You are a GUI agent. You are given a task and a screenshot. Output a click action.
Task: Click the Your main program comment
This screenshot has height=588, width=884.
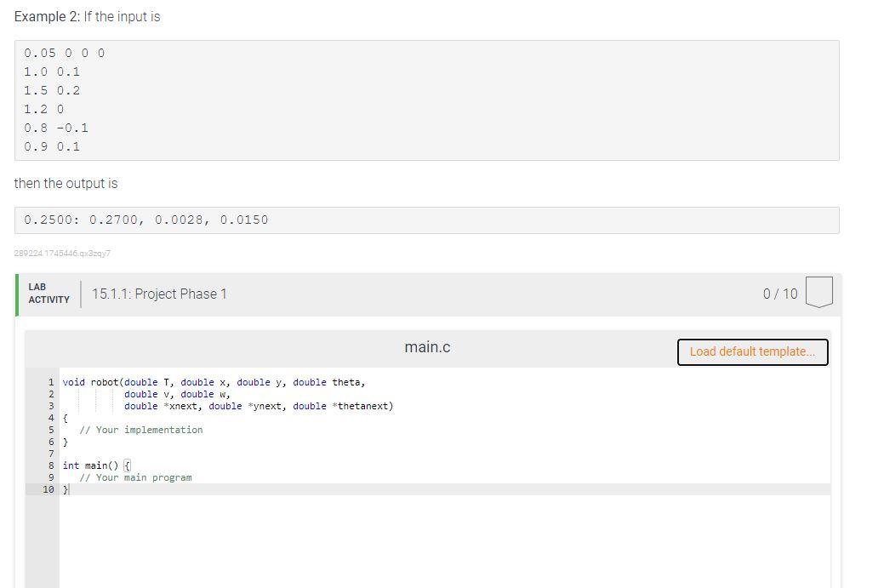tap(136, 477)
